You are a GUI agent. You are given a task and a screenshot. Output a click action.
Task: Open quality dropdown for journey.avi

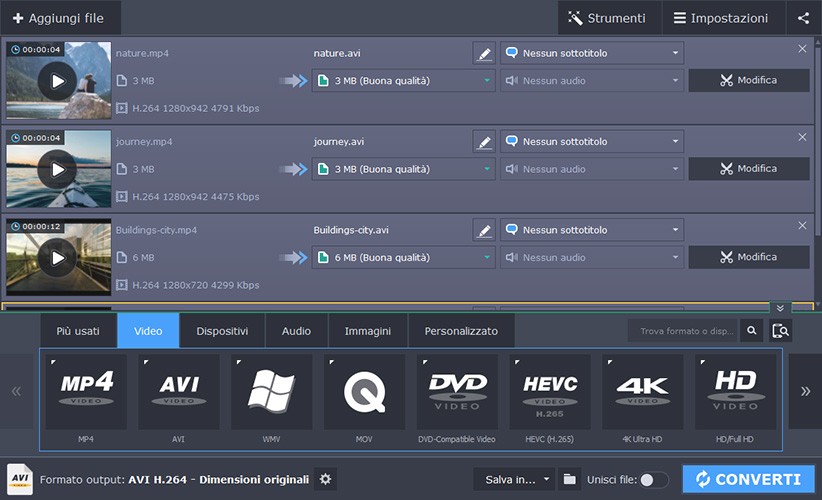pos(487,169)
